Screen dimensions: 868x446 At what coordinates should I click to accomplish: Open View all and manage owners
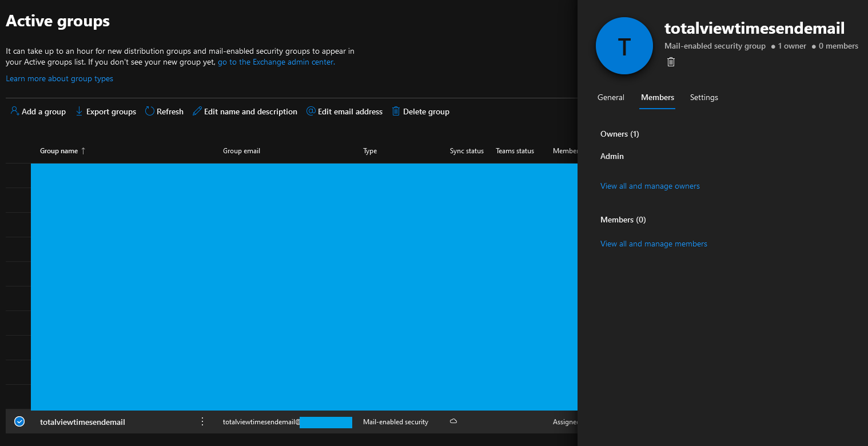click(650, 186)
